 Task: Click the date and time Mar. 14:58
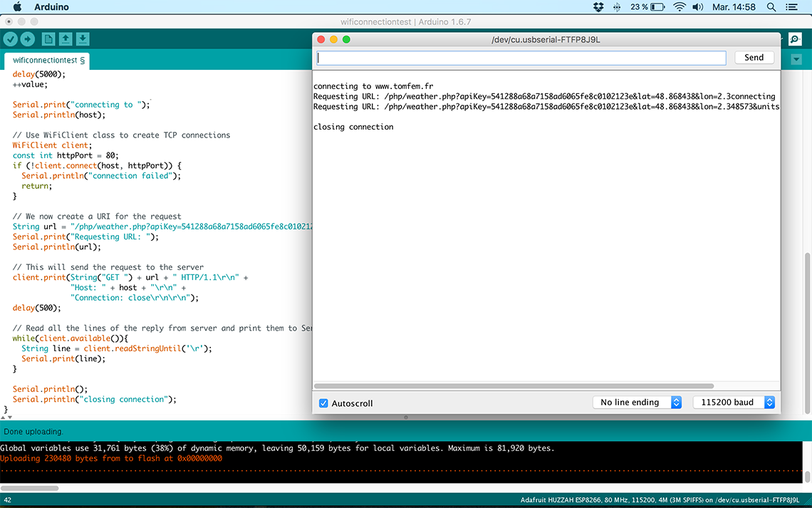(x=734, y=6)
